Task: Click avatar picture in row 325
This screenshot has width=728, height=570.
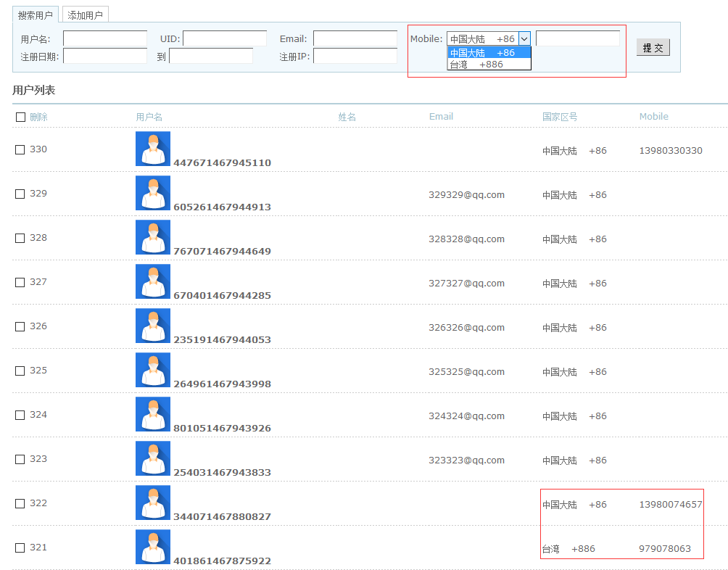Action: click(152, 370)
